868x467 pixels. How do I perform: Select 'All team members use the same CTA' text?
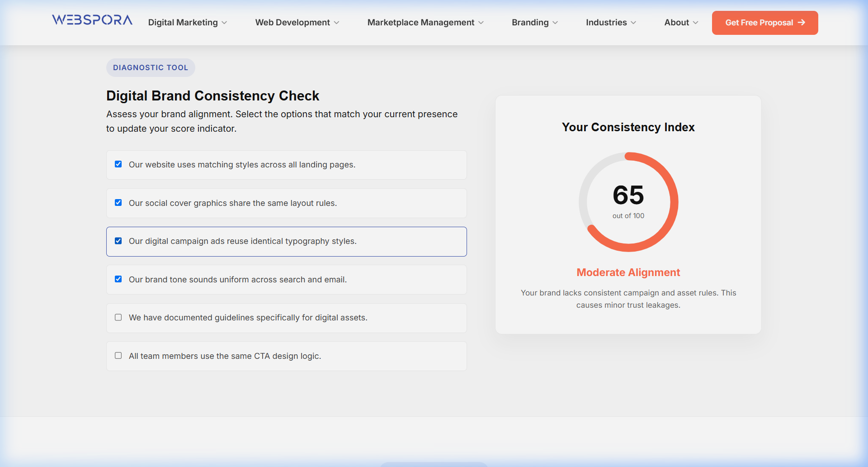tap(225, 356)
